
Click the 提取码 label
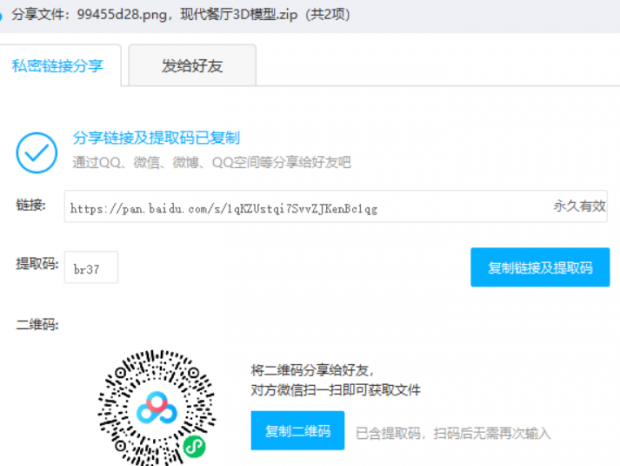coord(37,264)
